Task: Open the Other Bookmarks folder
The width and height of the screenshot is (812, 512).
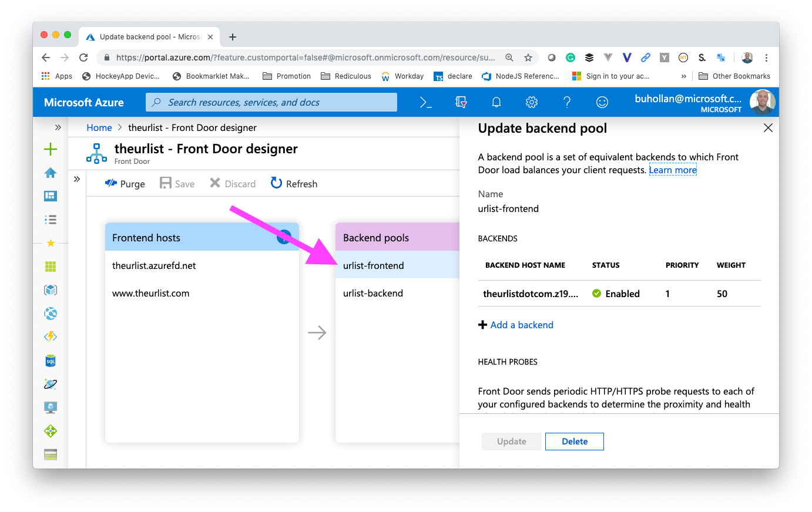Action: [x=734, y=76]
